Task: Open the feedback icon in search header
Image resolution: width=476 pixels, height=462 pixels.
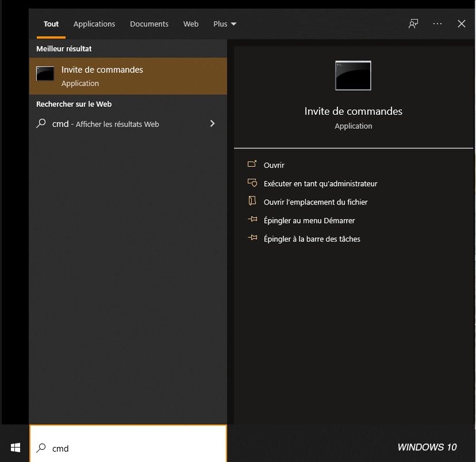Action: click(x=413, y=24)
